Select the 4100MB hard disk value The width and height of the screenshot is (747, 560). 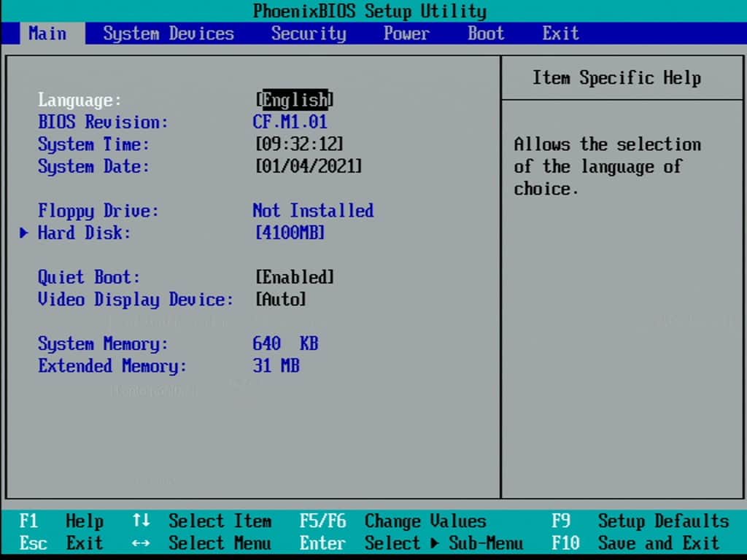tap(290, 233)
